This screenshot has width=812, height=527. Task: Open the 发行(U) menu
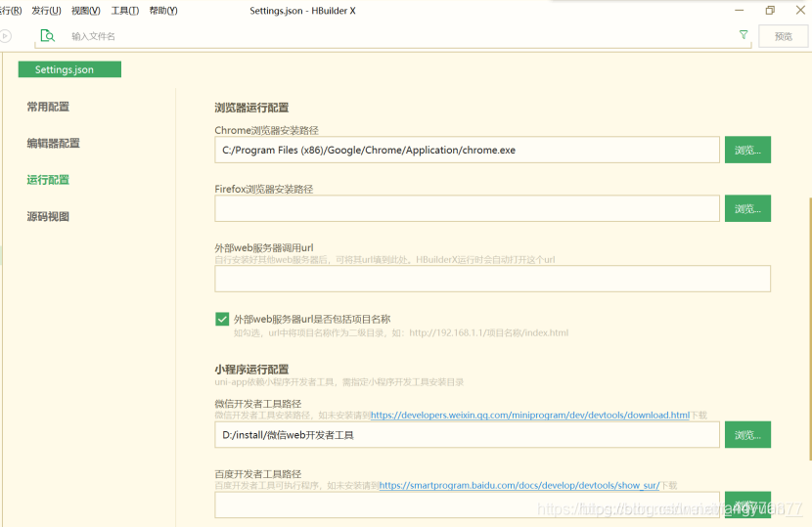point(46,11)
